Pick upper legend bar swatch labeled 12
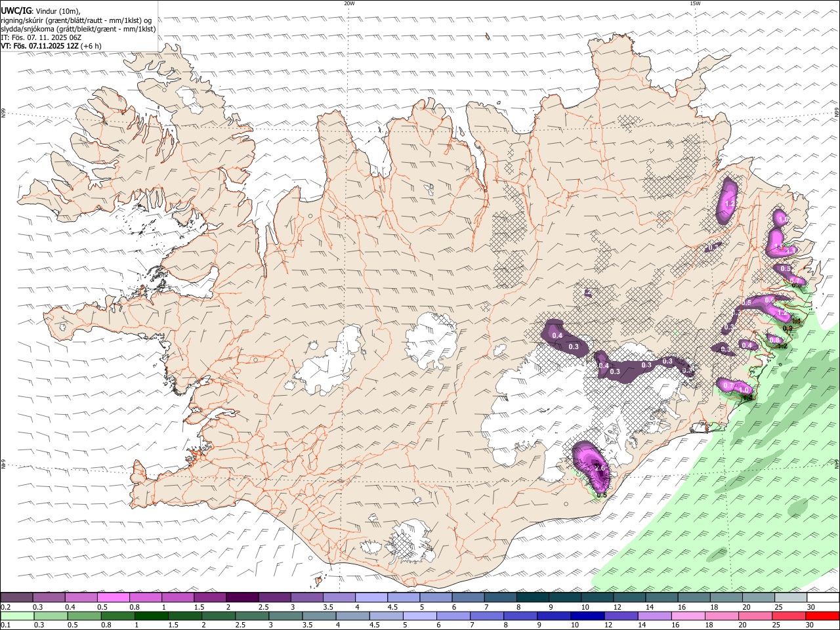The width and height of the screenshot is (840, 630). pos(630,597)
